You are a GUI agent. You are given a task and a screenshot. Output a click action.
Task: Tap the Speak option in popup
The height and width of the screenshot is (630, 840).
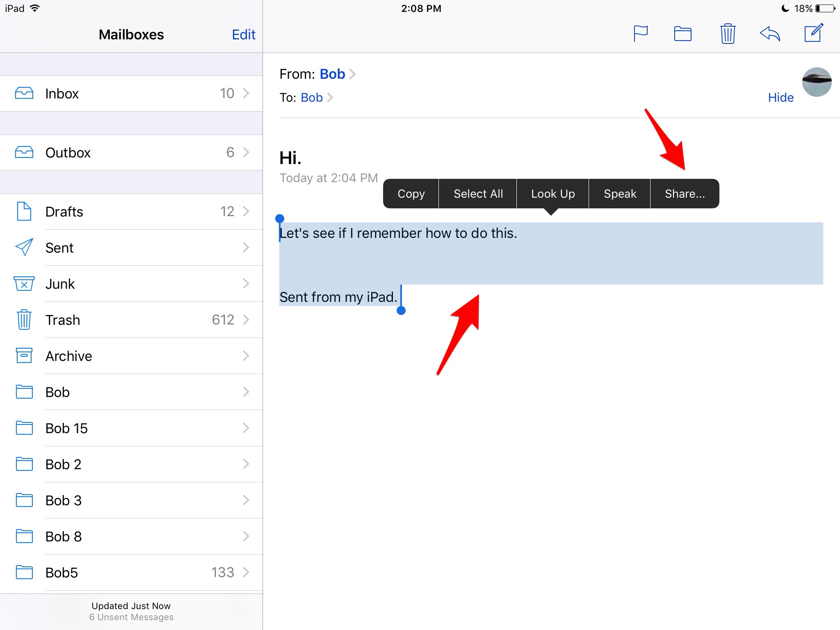620,194
